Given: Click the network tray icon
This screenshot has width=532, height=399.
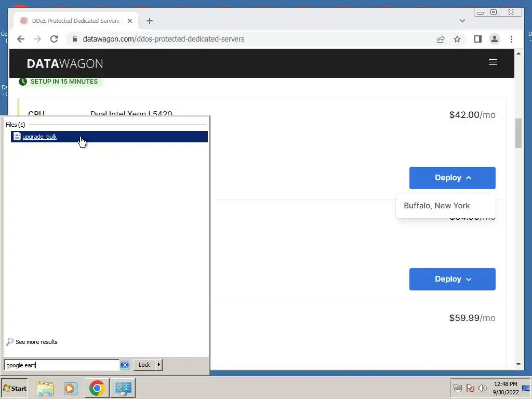Looking at the screenshot, I should click(457, 388).
